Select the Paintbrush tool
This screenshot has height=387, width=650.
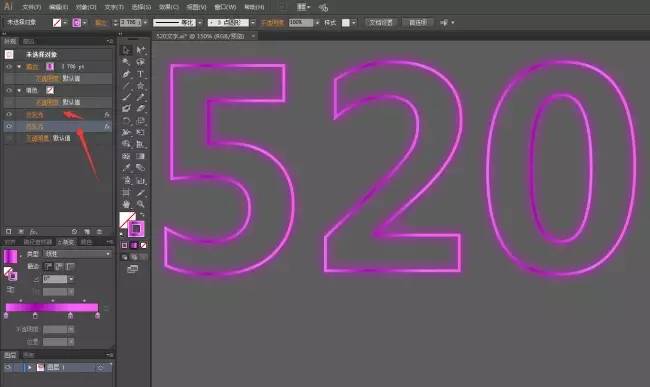click(126, 97)
